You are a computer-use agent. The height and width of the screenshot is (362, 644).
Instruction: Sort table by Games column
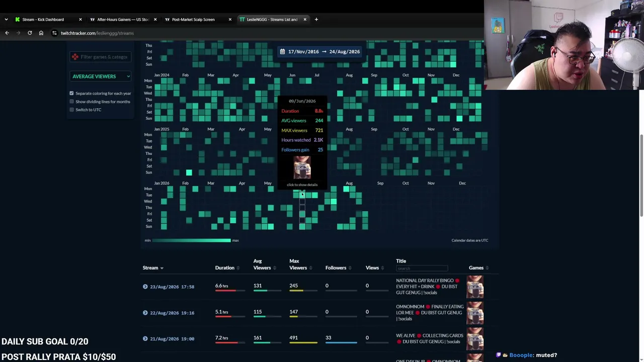[x=479, y=268]
